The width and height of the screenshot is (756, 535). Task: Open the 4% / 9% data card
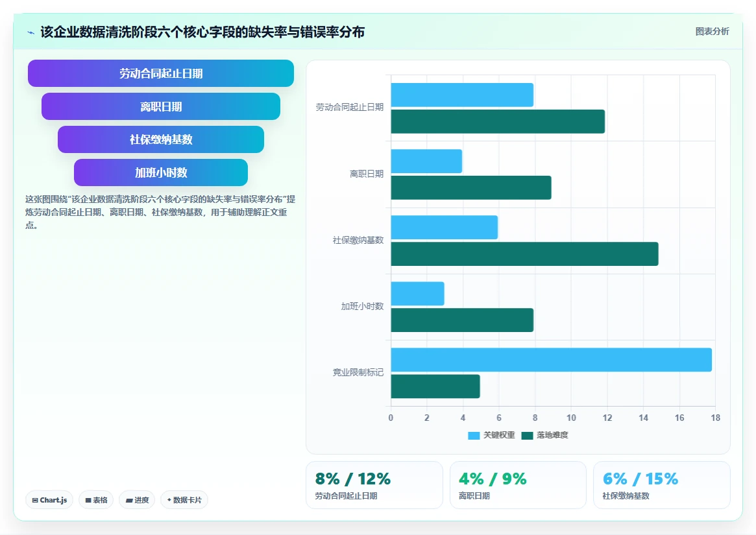point(518,485)
